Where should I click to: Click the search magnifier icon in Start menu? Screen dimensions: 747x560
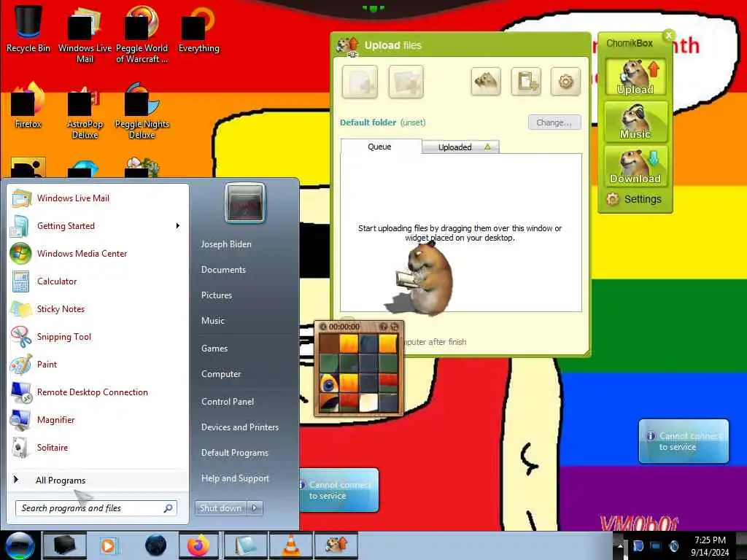[169, 508]
